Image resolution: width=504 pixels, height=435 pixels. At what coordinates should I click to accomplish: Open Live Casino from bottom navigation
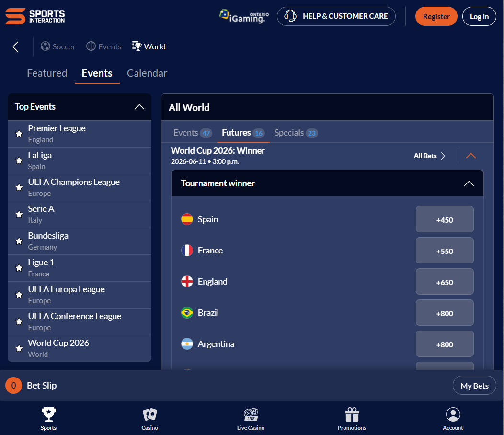(251, 418)
